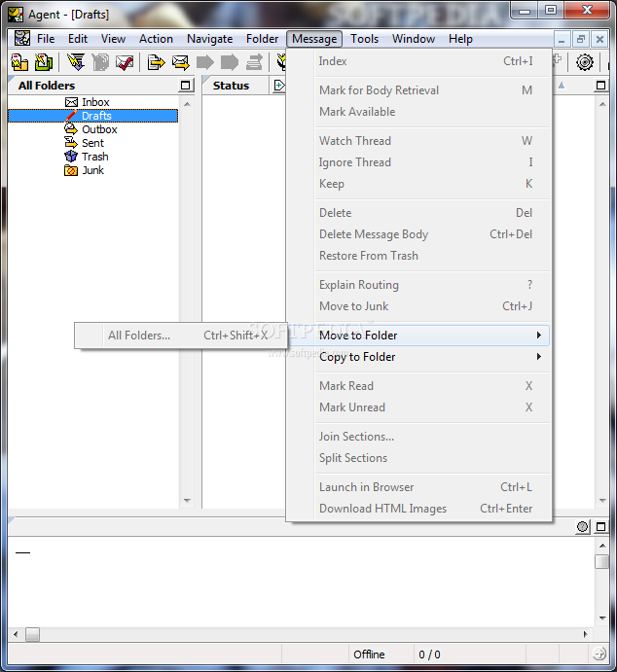The width and height of the screenshot is (617, 672).
Task: Maximize the All Folders pane
Action: point(185,86)
